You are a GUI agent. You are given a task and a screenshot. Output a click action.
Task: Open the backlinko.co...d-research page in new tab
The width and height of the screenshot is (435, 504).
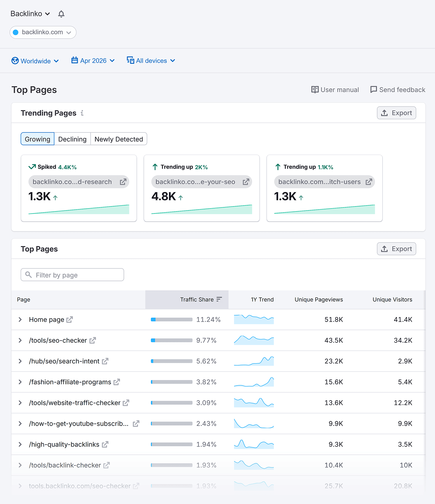123,182
